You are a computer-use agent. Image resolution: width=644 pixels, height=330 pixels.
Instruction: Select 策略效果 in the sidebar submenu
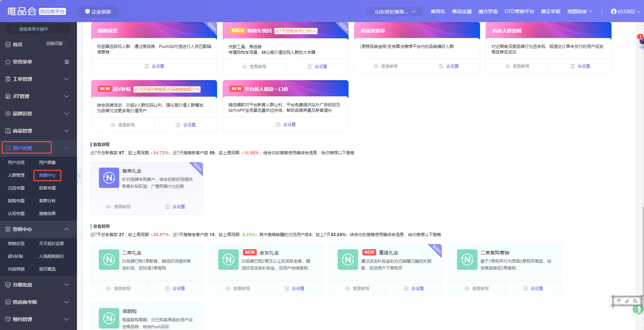[47, 214]
